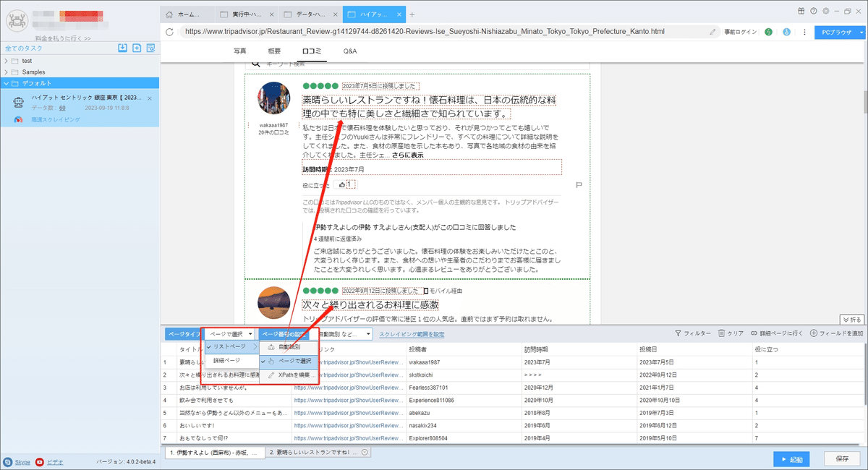Choose XPathを編集 in the submenu
Image resolution: width=868 pixels, height=470 pixels.
288,375
